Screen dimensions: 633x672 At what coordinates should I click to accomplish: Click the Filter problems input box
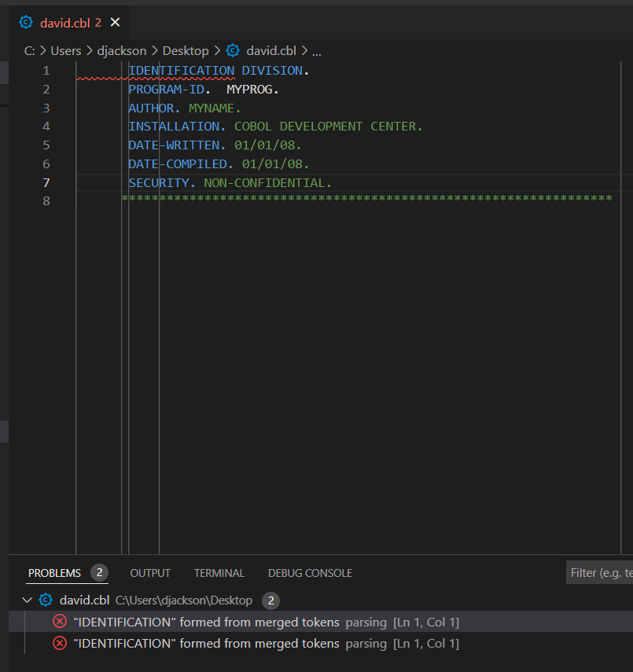[x=600, y=571]
